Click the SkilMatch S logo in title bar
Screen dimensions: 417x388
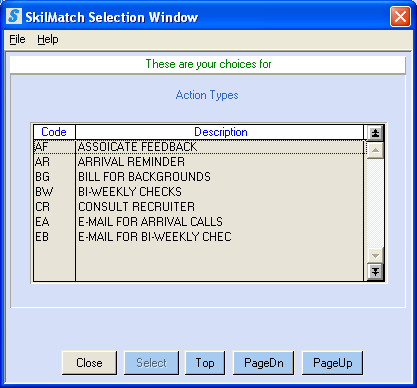[x=14, y=16]
